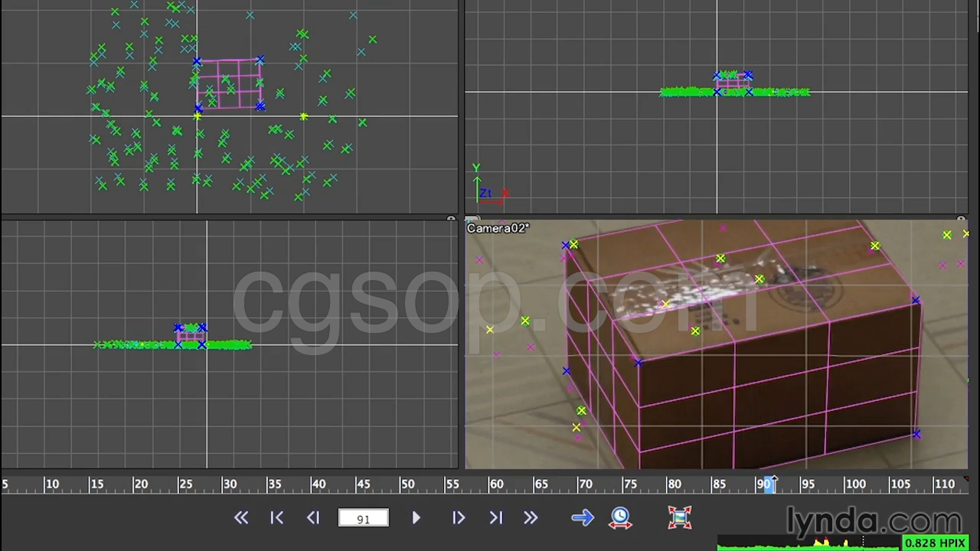Click frame 95 on the timeline ruler

click(807, 484)
